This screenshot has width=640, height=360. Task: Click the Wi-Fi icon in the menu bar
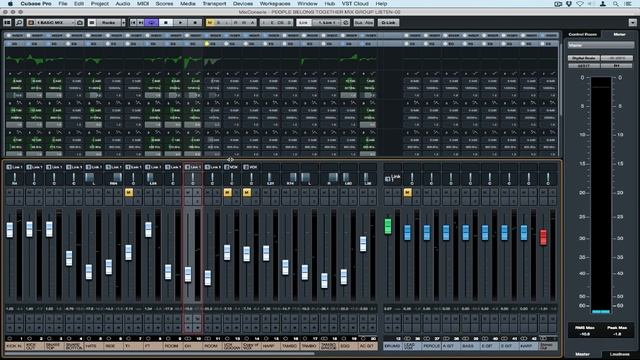click(x=580, y=4)
